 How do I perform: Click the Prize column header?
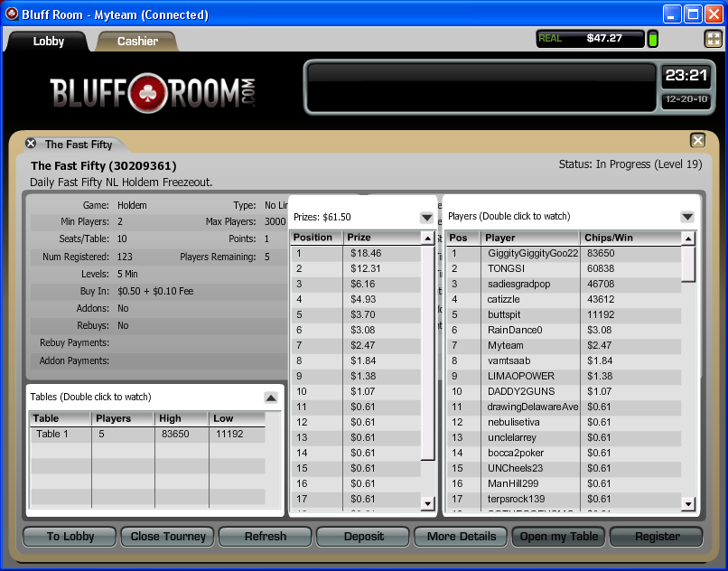pyautogui.click(x=382, y=238)
